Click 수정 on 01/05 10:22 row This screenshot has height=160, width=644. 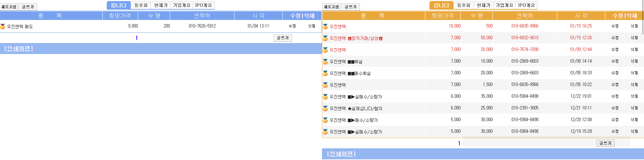pyautogui.click(x=615, y=85)
